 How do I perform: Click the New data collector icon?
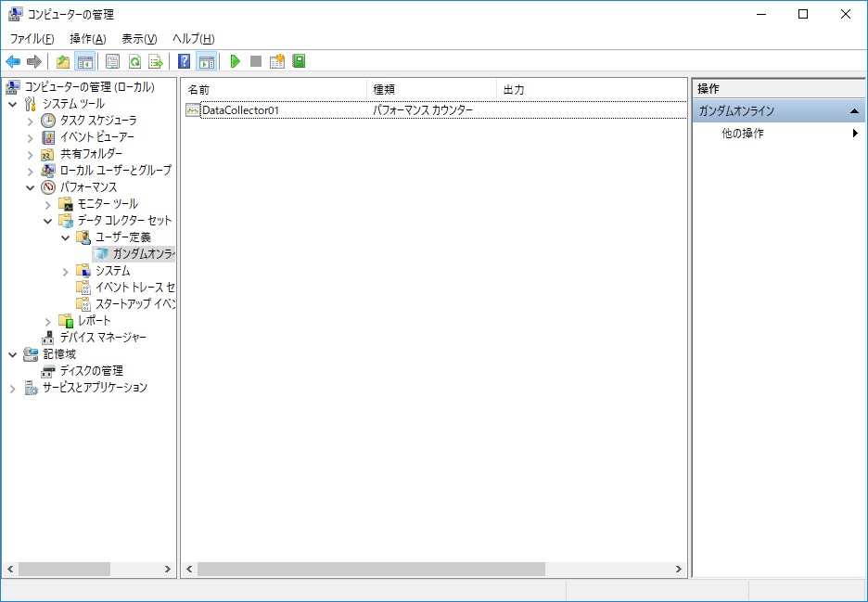(277, 61)
